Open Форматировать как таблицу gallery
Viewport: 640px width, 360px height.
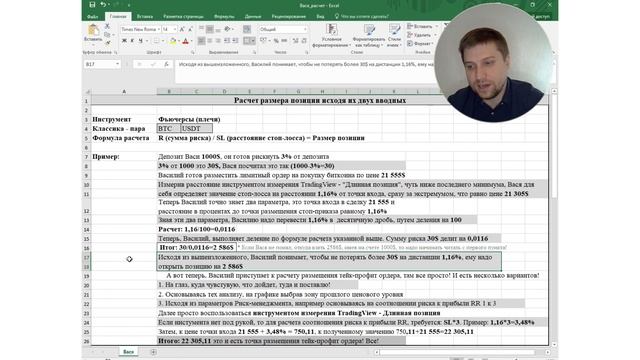[369, 36]
